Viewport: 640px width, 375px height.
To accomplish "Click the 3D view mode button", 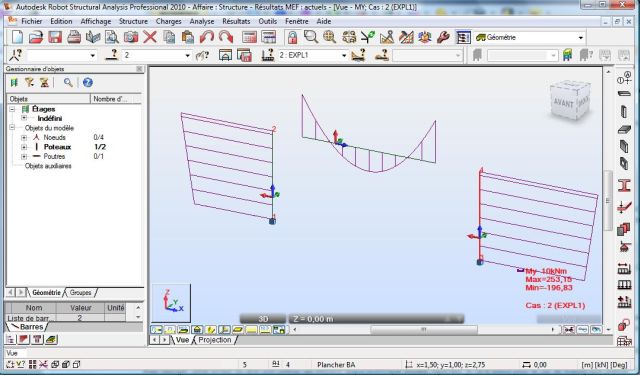I will click(x=263, y=319).
